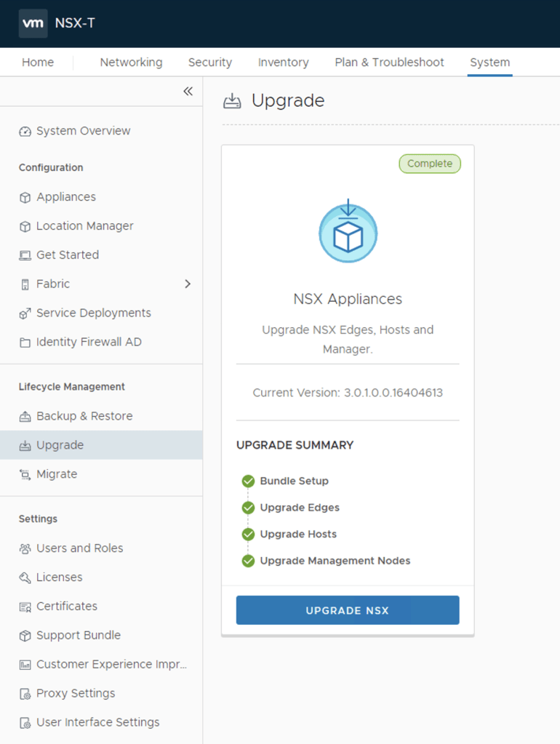Click the Certificates icon in sidebar
Image resolution: width=560 pixels, height=744 pixels.
tap(25, 607)
